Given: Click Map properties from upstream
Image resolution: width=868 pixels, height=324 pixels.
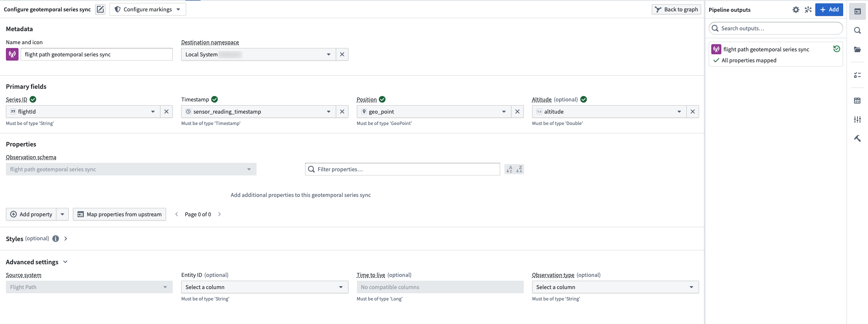Looking at the screenshot, I should click(119, 214).
